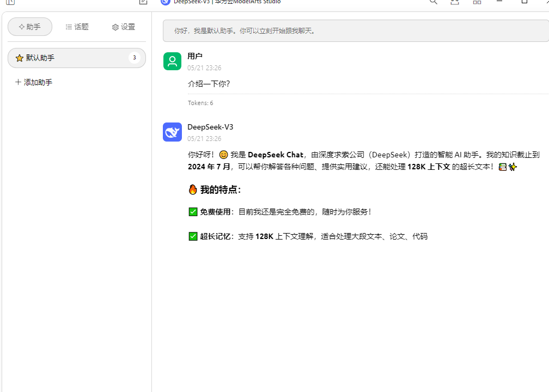Screen dimensions: 549x392
Task: Click the search magnifier icon at top
Action: (x=434, y=2)
